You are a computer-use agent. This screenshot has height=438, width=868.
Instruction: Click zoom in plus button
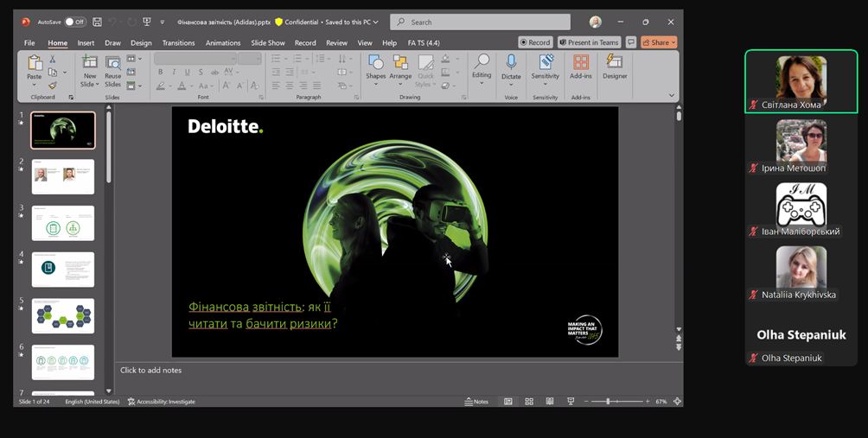[x=648, y=402]
